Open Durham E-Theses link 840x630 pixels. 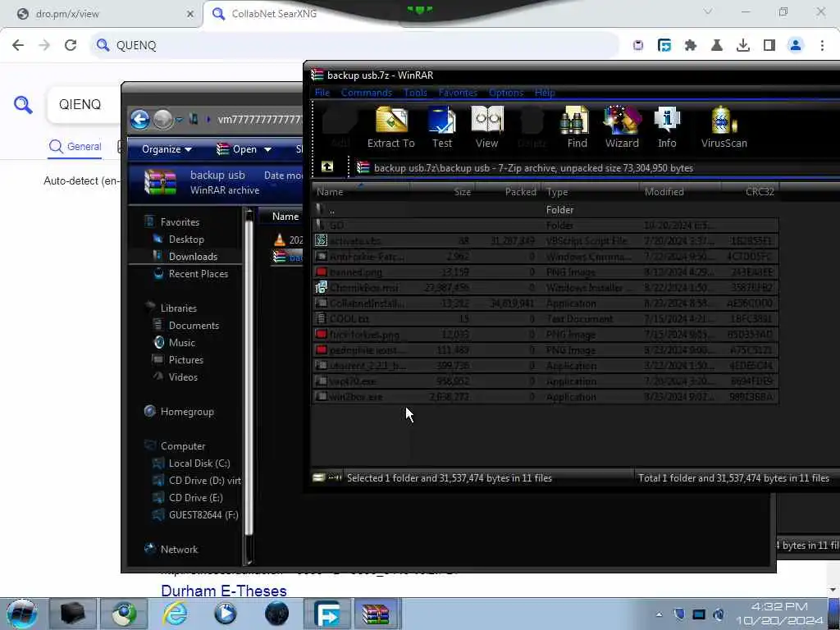click(x=223, y=591)
